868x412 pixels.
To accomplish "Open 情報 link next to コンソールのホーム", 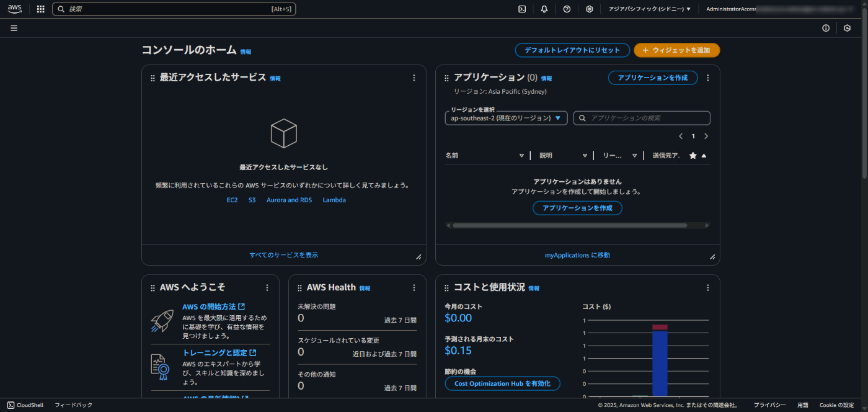I will 246,52.
